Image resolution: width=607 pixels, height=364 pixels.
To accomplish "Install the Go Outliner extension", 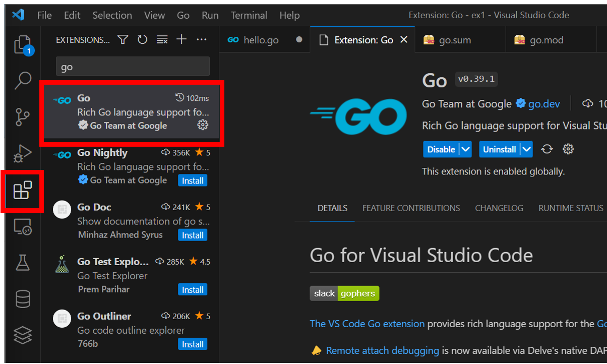I will (x=193, y=344).
